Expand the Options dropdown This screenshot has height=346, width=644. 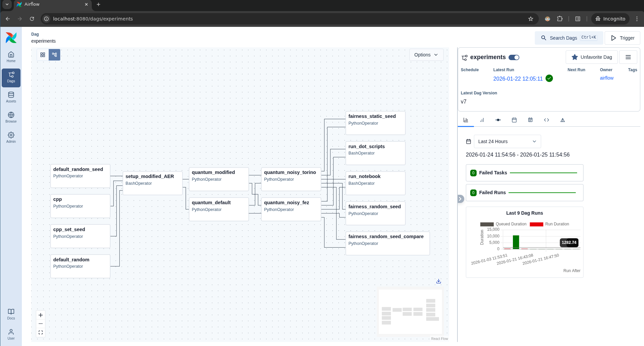[426, 55]
